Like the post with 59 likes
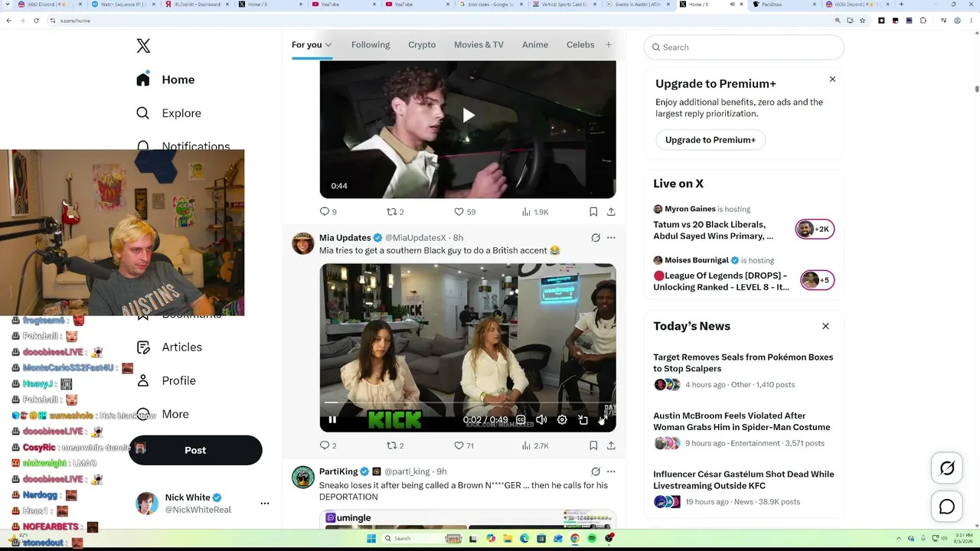980x551 pixels. [465, 212]
